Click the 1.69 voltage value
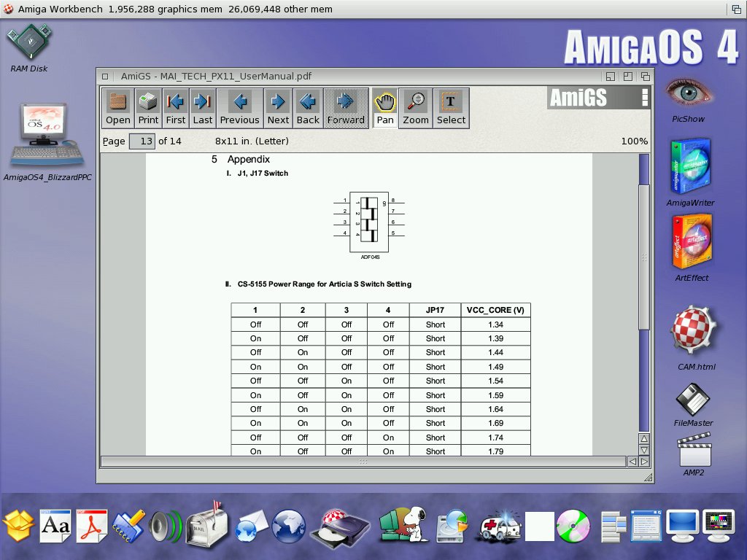 [x=495, y=424]
